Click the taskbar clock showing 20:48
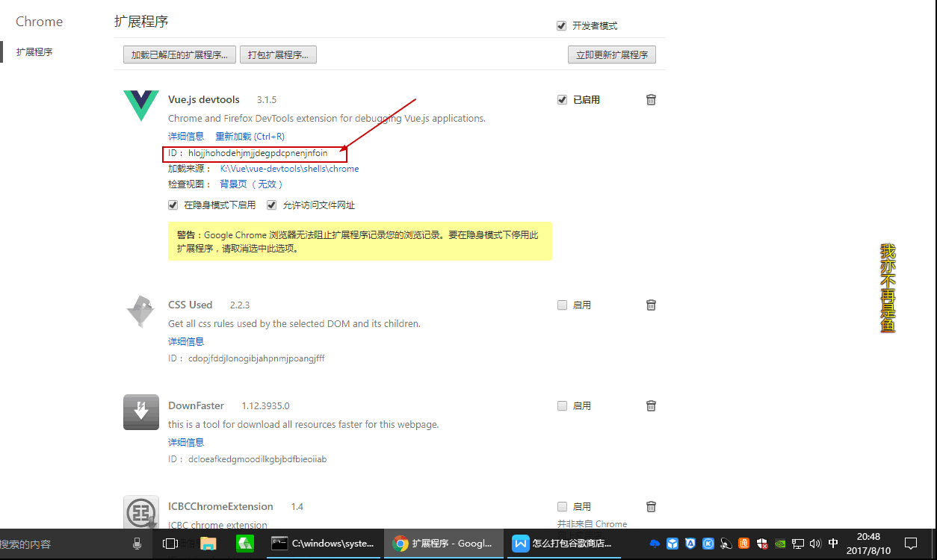The width and height of the screenshot is (937, 560). coord(868,544)
